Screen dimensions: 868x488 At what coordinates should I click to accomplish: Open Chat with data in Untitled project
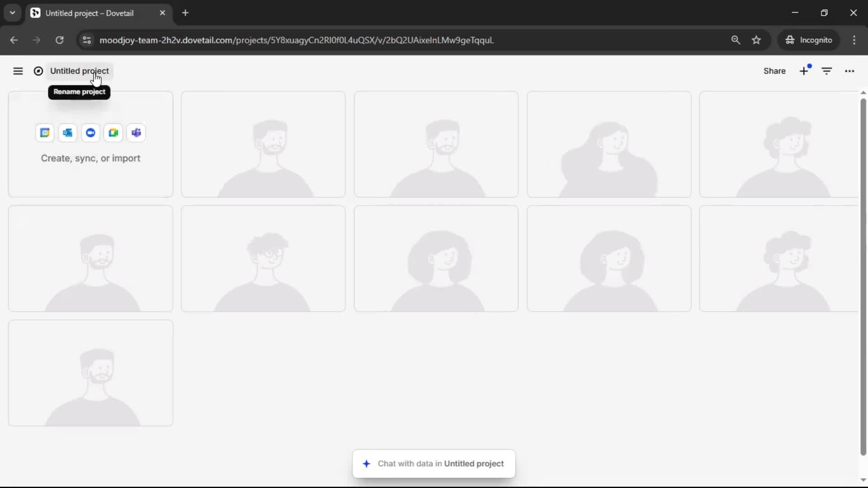point(434,464)
